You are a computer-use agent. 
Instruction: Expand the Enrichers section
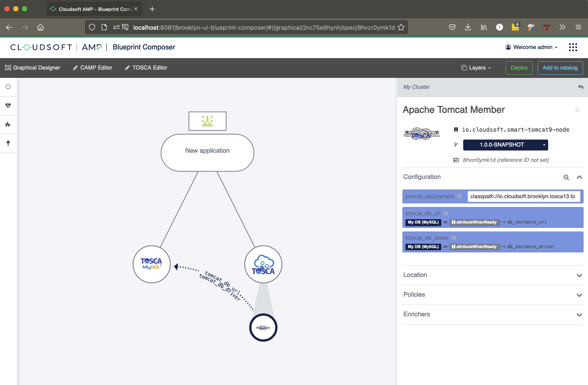point(493,315)
